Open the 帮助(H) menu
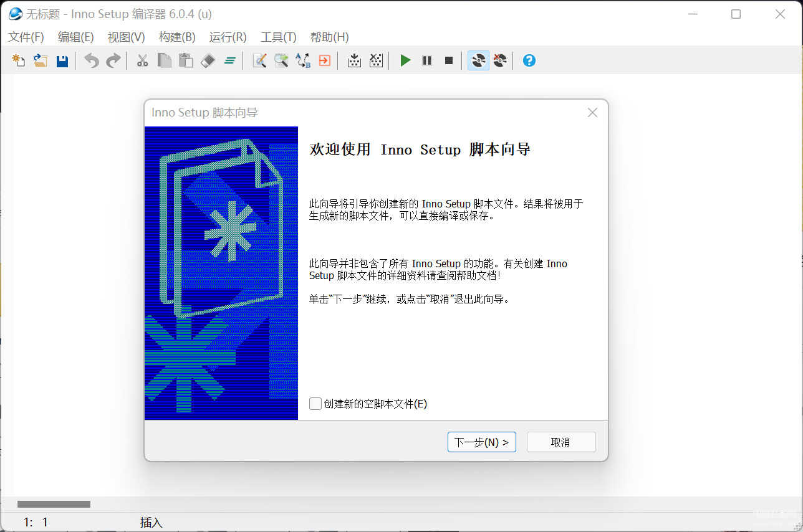This screenshot has height=532, width=803. click(x=329, y=37)
